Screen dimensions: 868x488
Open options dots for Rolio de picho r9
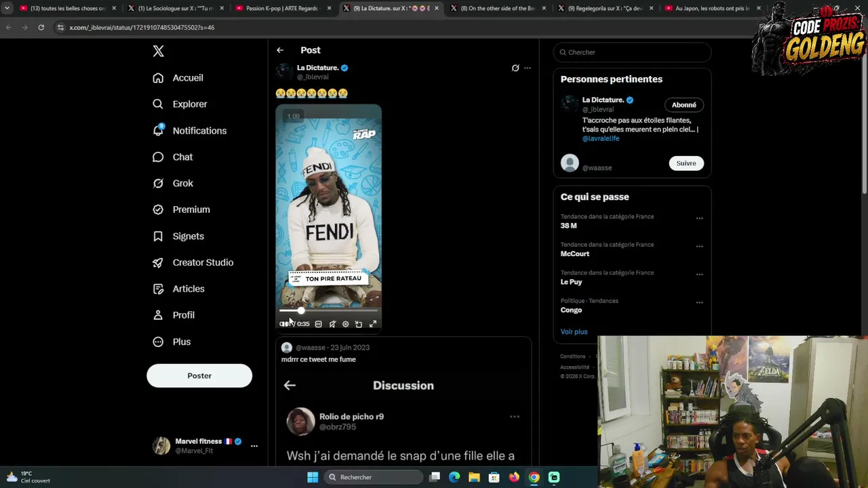(x=515, y=417)
